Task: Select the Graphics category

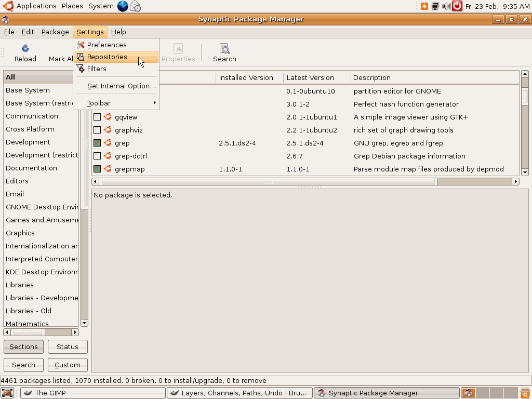Action: coord(41,233)
